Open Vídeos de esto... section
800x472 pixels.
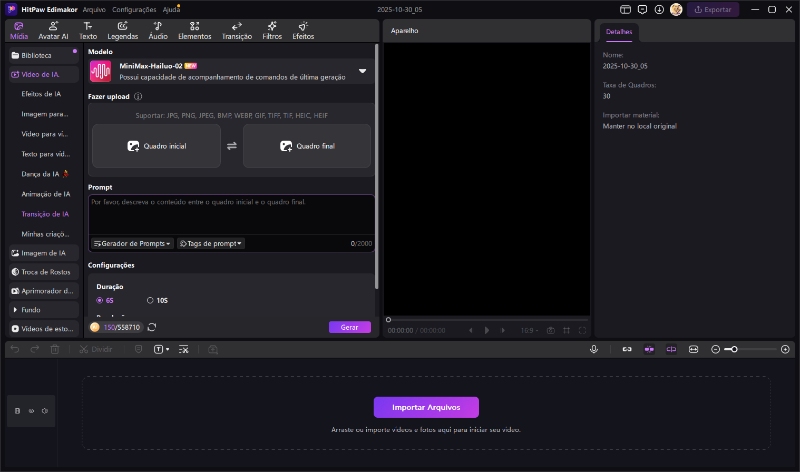pos(43,329)
